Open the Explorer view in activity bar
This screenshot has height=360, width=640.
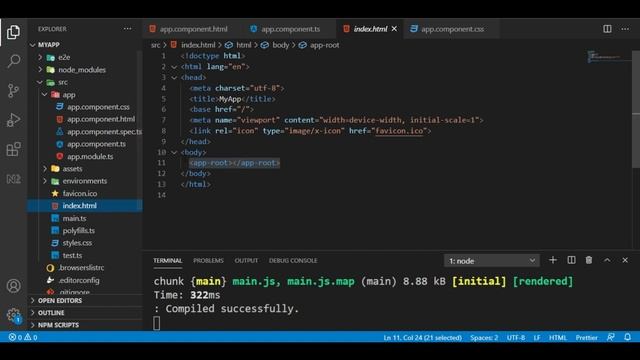pyautogui.click(x=13, y=32)
